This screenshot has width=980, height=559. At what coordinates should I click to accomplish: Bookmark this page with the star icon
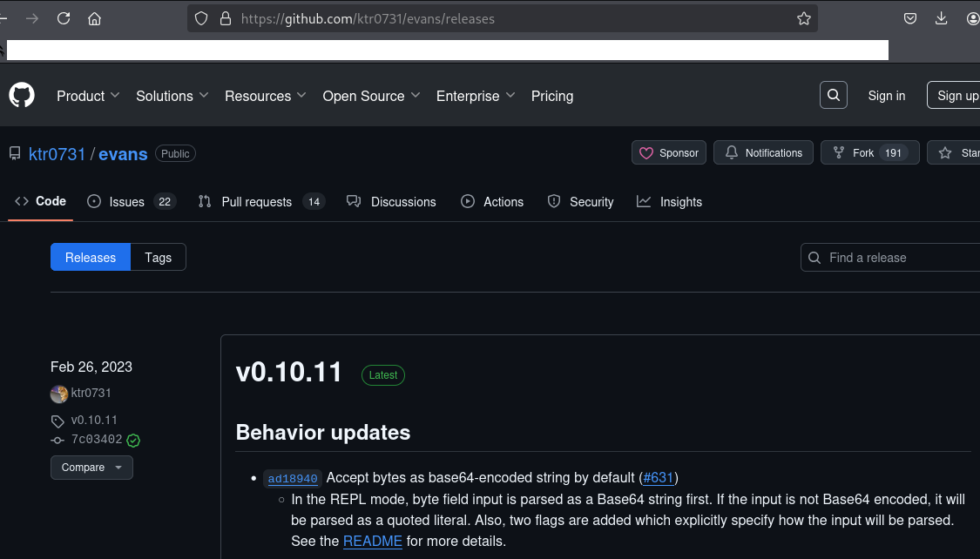pos(803,18)
